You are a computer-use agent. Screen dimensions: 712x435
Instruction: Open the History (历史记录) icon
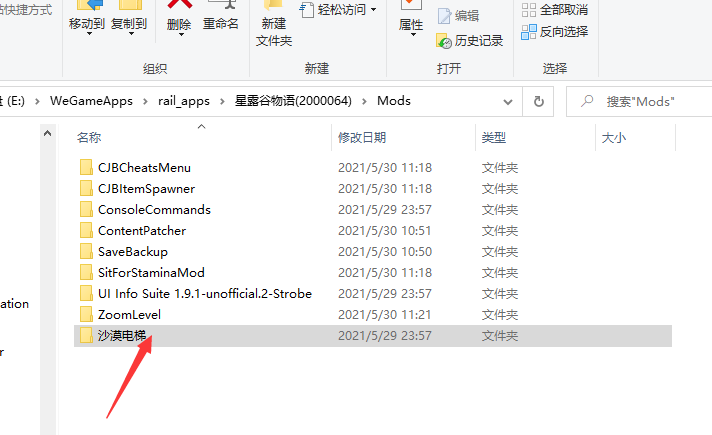[x=443, y=41]
